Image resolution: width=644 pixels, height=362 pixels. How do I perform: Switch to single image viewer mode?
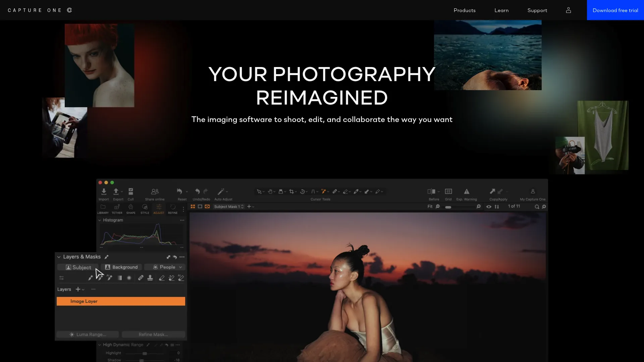(x=200, y=206)
